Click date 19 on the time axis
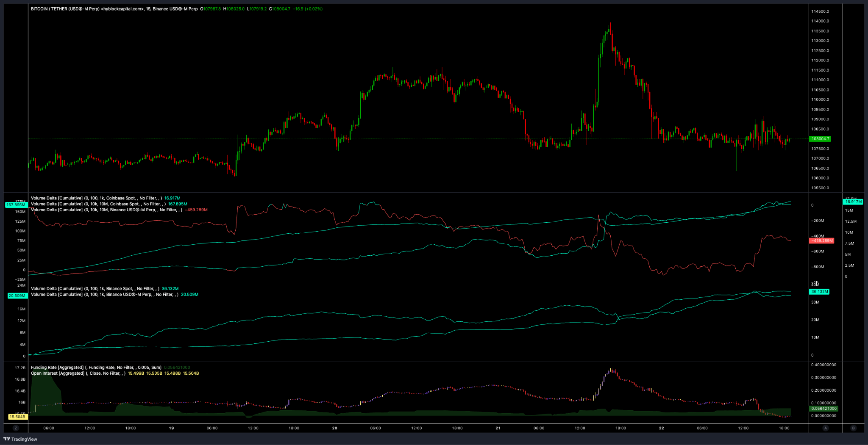 (171, 428)
